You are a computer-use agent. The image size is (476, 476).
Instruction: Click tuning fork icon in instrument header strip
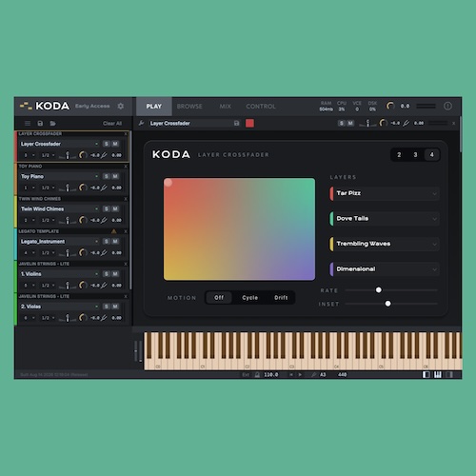(x=406, y=123)
